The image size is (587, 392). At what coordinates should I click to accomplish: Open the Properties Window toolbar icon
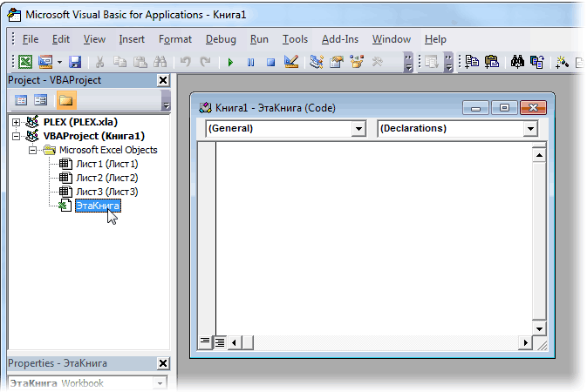pyautogui.click(x=337, y=62)
